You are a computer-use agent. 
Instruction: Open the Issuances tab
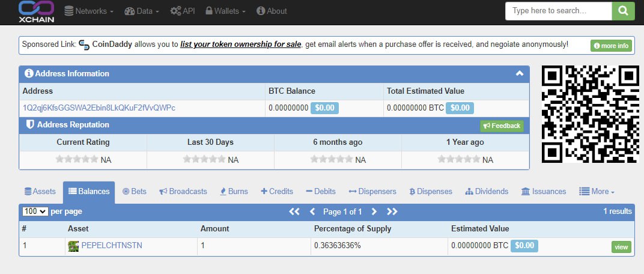pyautogui.click(x=543, y=192)
